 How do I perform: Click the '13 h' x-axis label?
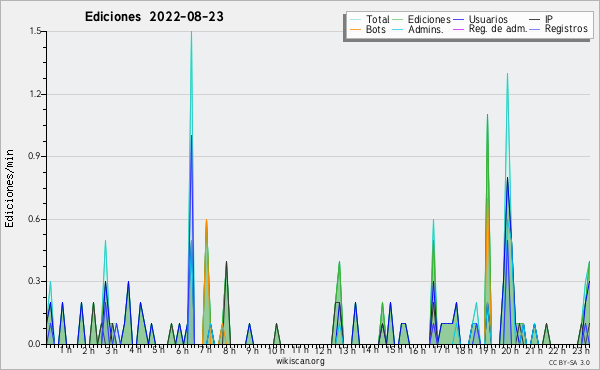347,351
